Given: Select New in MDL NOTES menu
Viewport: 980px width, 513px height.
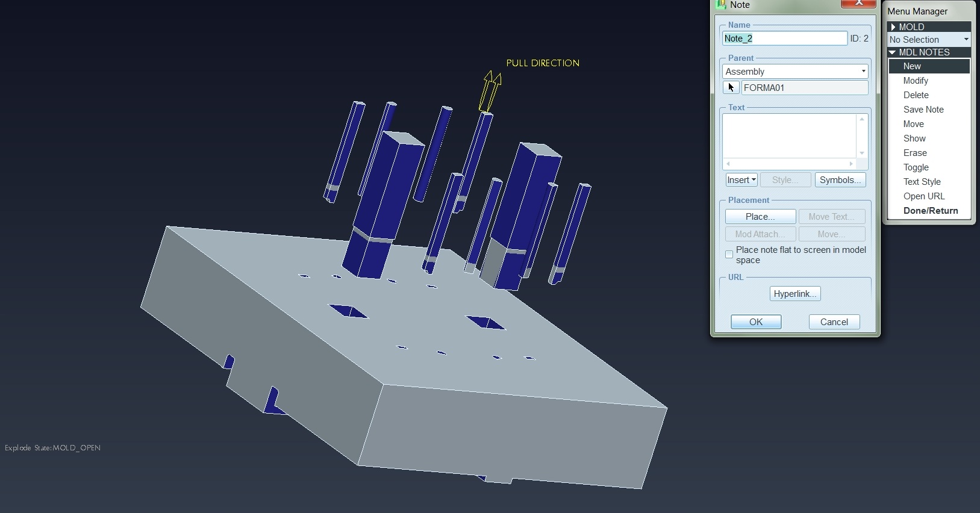Looking at the screenshot, I should coord(929,66).
